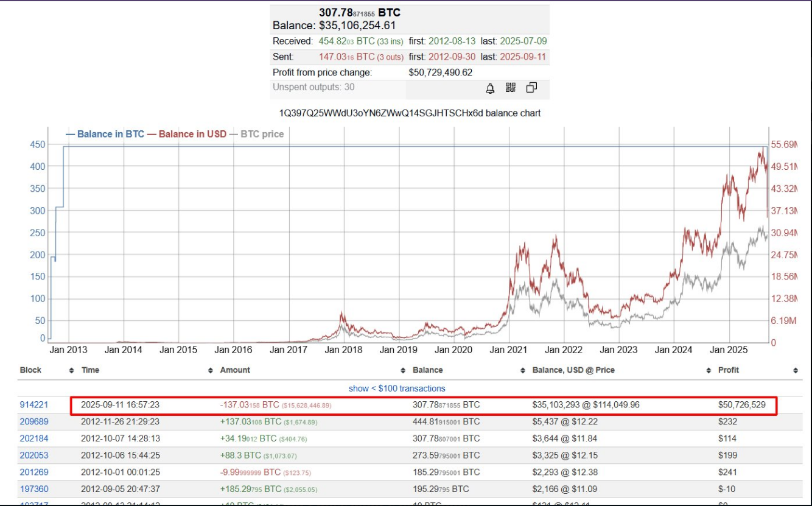
Task: Click the bell notification icon
Action: 490,88
